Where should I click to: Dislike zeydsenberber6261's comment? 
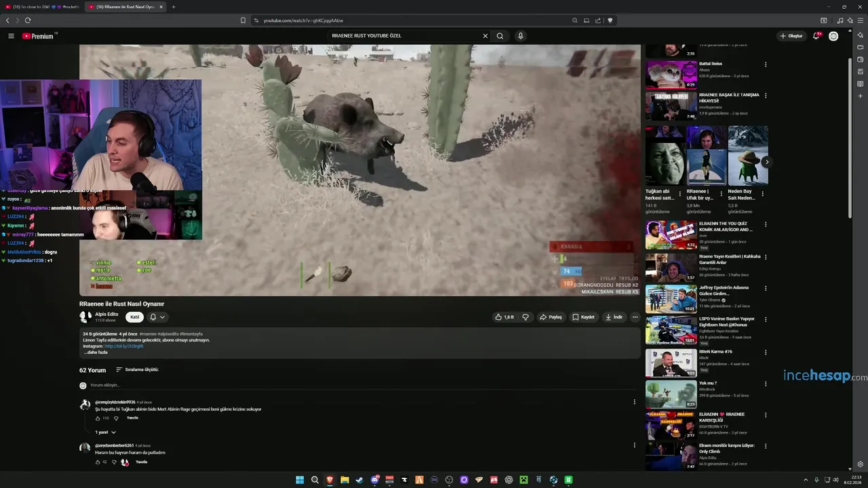click(x=114, y=462)
